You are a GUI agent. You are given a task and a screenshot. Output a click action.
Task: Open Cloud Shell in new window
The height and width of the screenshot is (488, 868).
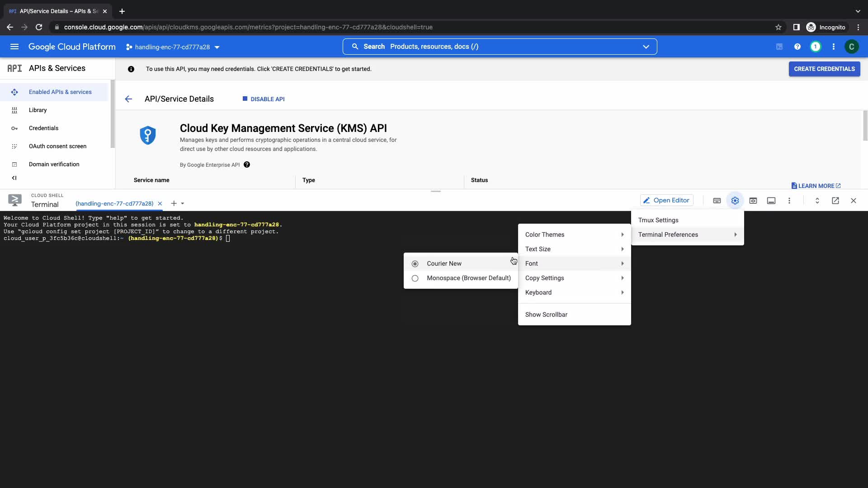[835, 201]
